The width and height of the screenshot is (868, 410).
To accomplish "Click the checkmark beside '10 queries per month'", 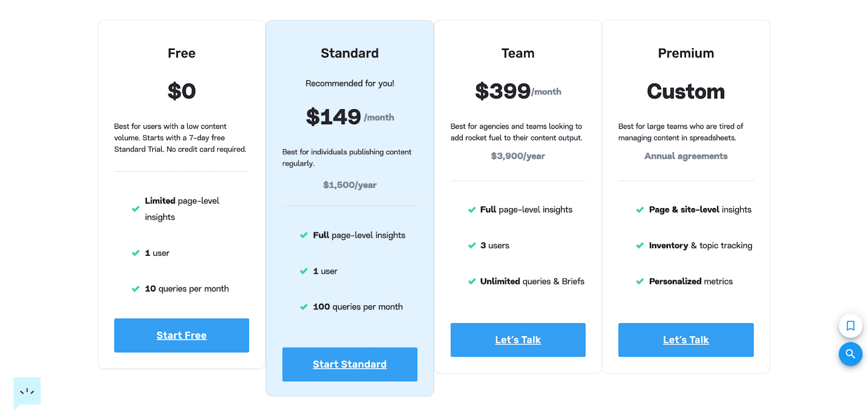I will point(135,288).
